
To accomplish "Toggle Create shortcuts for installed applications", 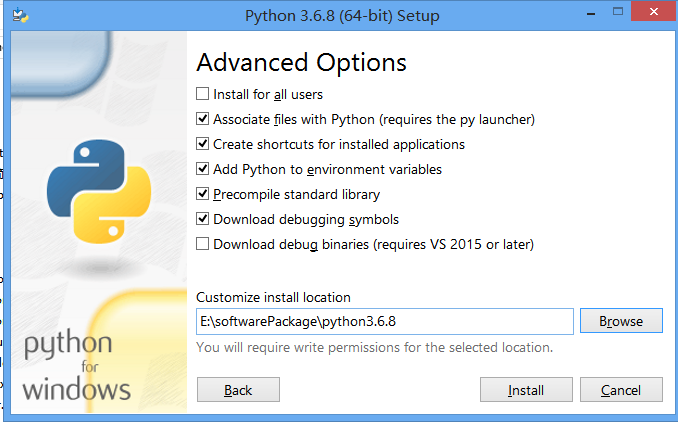I will pyautogui.click(x=204, y=144).
